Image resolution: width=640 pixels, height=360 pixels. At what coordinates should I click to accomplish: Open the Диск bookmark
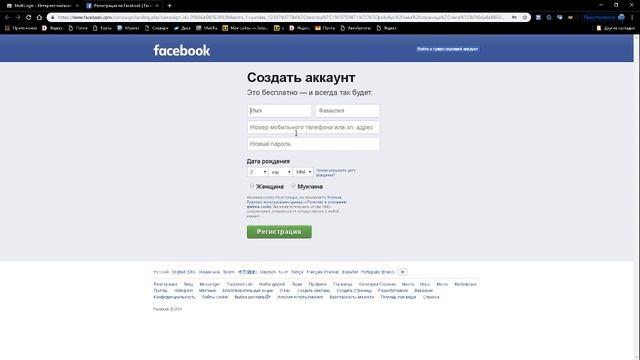coord(182,28)
